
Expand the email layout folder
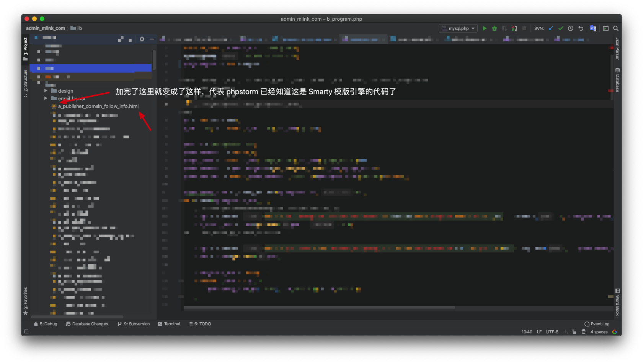[46, 98]
